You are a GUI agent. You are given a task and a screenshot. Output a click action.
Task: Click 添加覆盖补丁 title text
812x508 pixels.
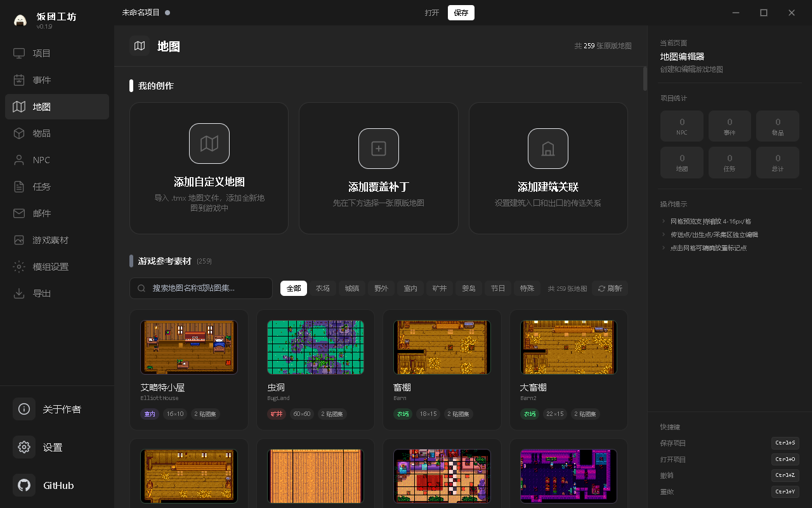point(379,187)
